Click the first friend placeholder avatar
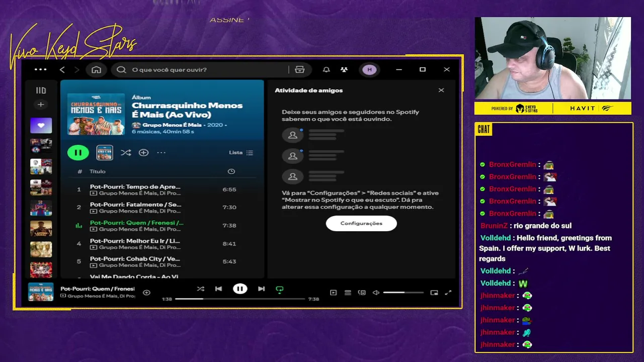 [x=293, y=135]
